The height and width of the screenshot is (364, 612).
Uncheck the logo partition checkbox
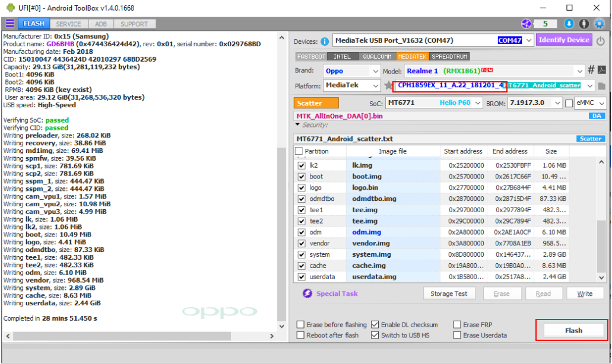pos(302,188)
